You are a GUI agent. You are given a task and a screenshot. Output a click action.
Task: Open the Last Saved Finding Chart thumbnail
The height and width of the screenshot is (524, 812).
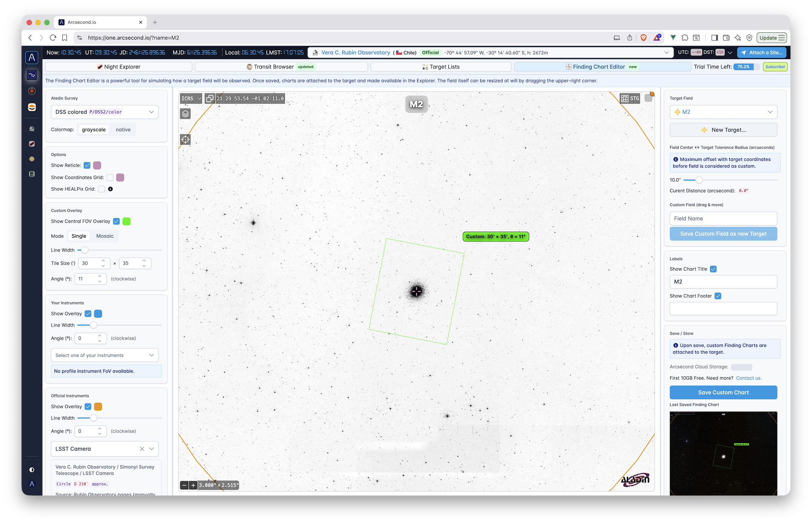[723, 453]
